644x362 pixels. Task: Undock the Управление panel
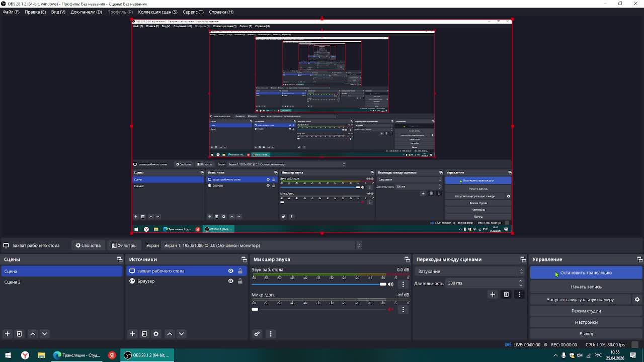pyautogui.click(x=639, y=259)
